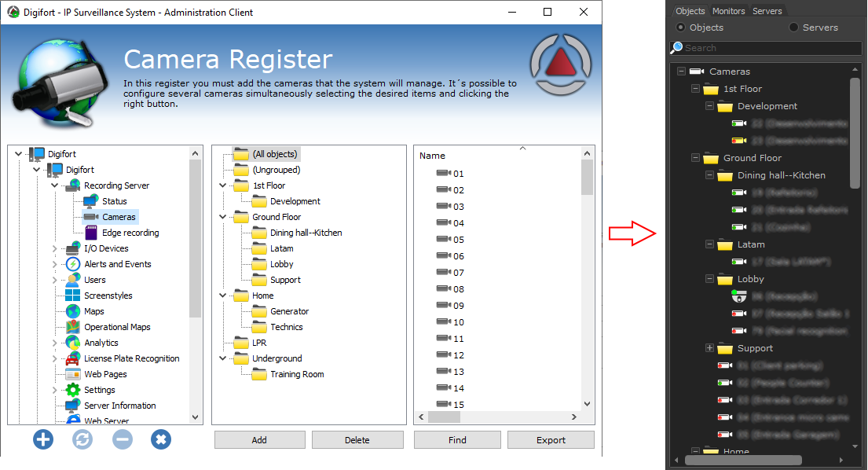
Task: Collapse the 1st Floor folder in middle pane
Action: [222, 185]
